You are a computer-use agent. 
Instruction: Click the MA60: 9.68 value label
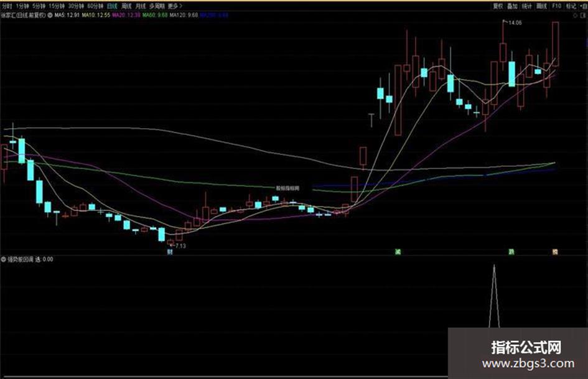(155, 16)
